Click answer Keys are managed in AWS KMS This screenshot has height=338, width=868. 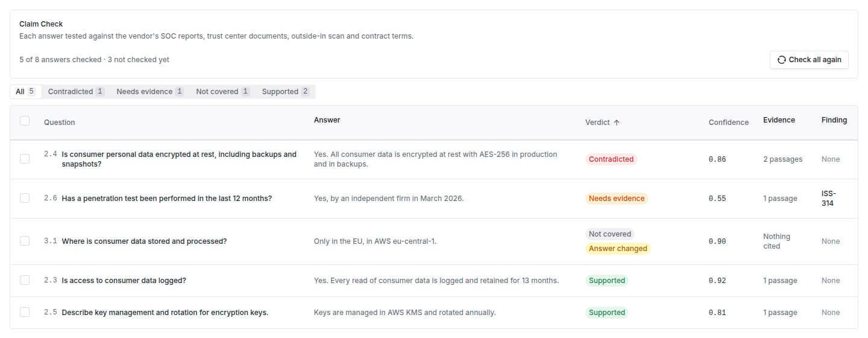pos(405,313)
